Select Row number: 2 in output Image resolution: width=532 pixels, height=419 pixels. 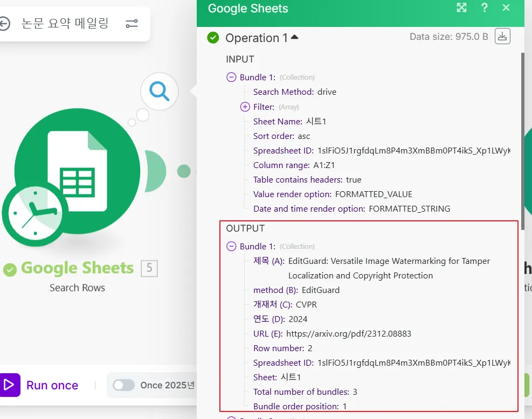pos(282,348)
